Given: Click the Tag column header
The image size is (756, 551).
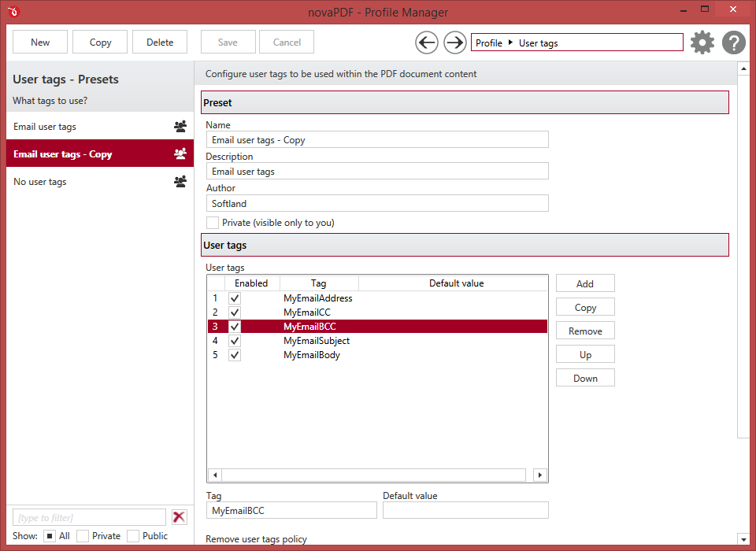Looking at the screenshot, I should click(x=319, y=283).
